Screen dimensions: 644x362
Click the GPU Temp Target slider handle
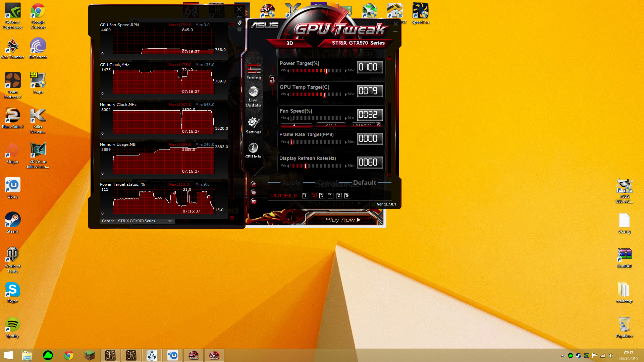324,95
